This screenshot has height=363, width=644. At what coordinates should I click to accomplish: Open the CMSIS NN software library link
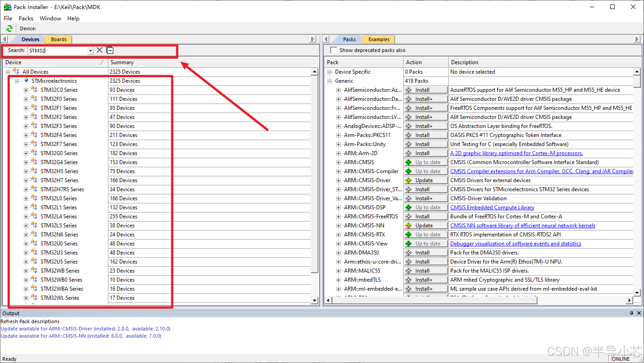pyautogui.click(x=523, y=226)
